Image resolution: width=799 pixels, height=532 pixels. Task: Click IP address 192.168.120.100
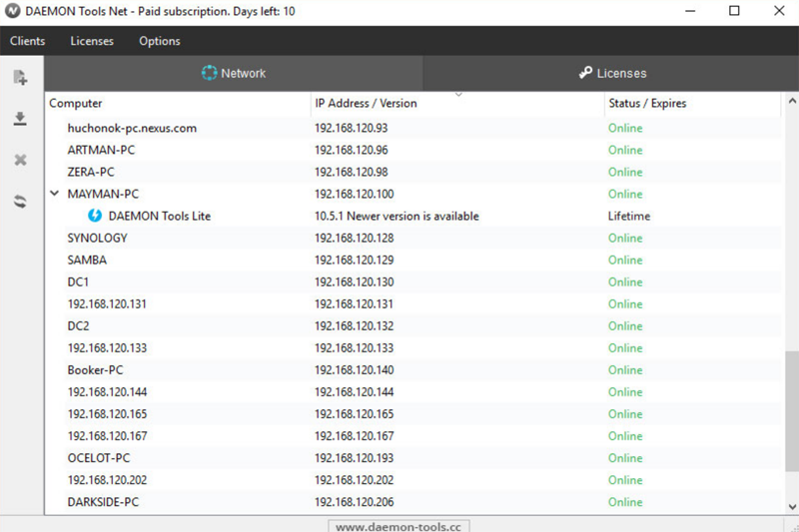pos(355,194)
